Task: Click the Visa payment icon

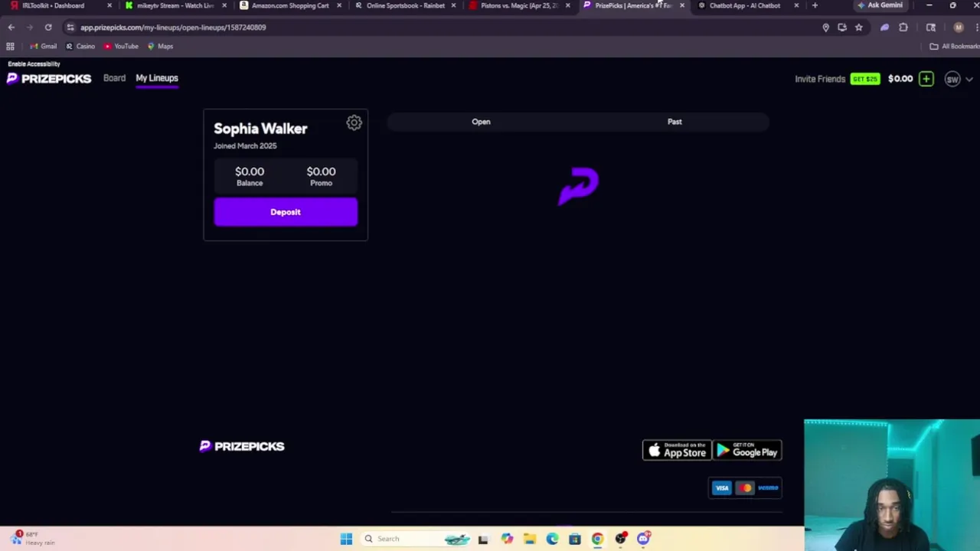Action: 722,487
